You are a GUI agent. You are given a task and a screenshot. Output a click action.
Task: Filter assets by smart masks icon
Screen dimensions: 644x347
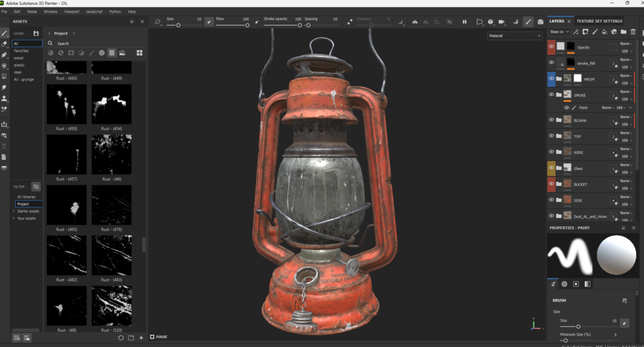[x=71, y=53]
